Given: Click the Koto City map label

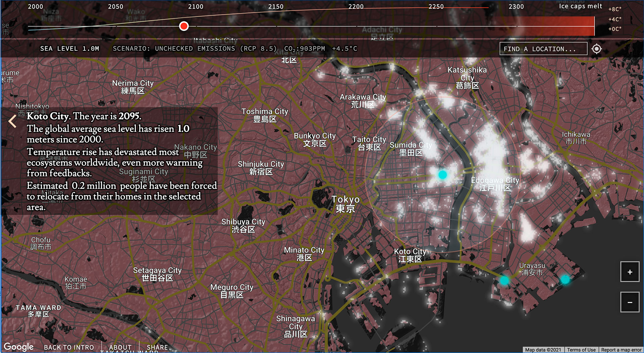Looking at the screenshot, I should (x=410, y=255).
